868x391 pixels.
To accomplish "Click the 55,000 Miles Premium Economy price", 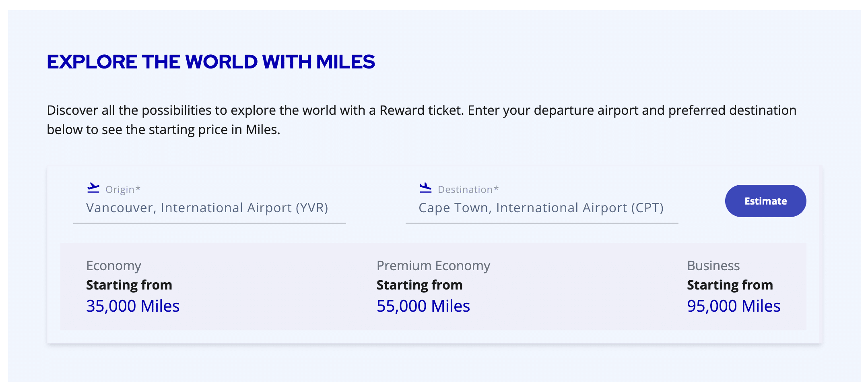I will click(x=423, y=306).
